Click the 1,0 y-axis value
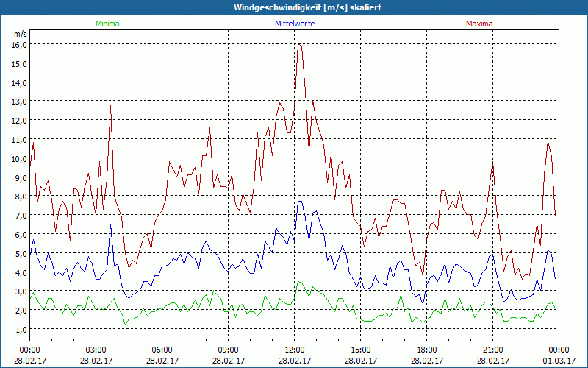This screenshot has height=368, width=588. [x=21, y=329]
